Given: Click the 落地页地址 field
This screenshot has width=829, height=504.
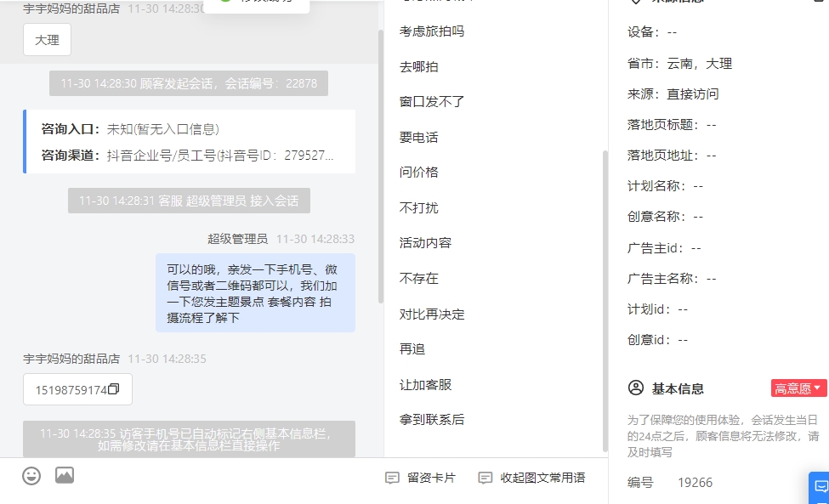Looking at the screenshot, I should 672,156.
